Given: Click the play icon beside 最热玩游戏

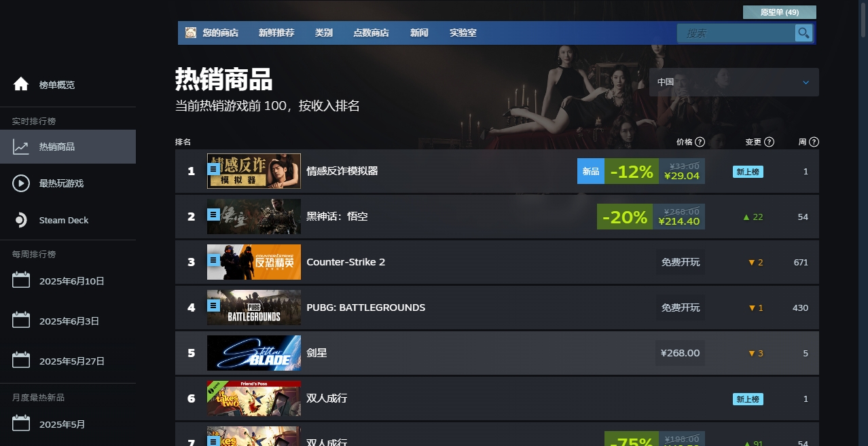Looking at the screenshot, I should [21, 183].
